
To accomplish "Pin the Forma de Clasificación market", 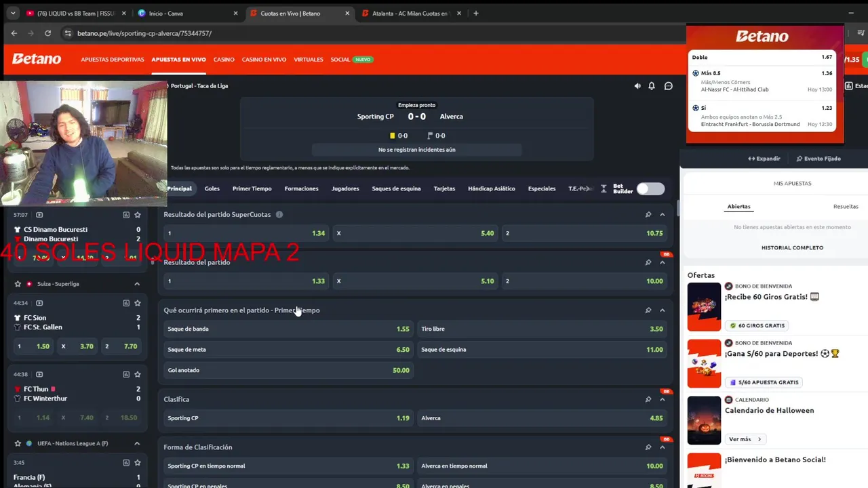I will coord(648,447).
